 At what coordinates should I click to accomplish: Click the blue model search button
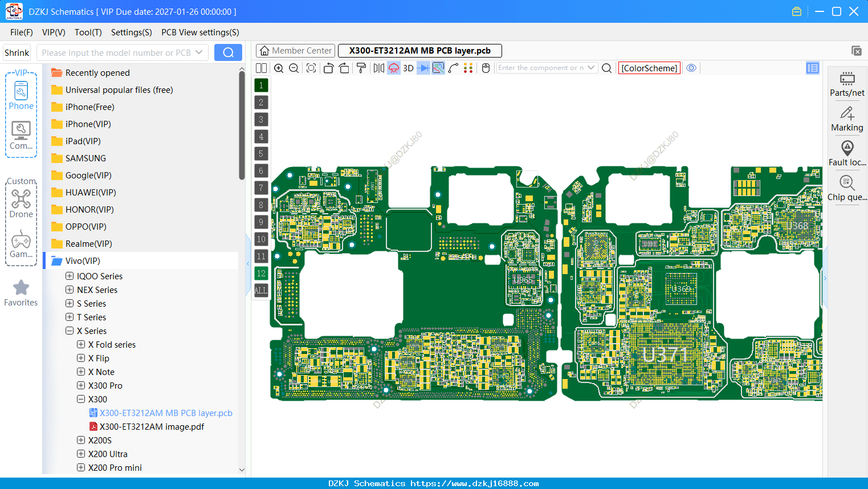[228, 52]
